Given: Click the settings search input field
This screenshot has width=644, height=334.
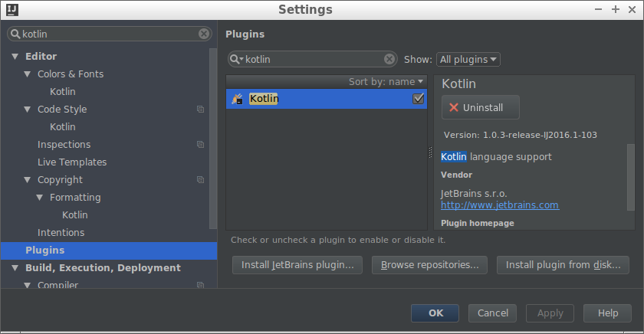Looking at the screenshot, I should point(107,34).
